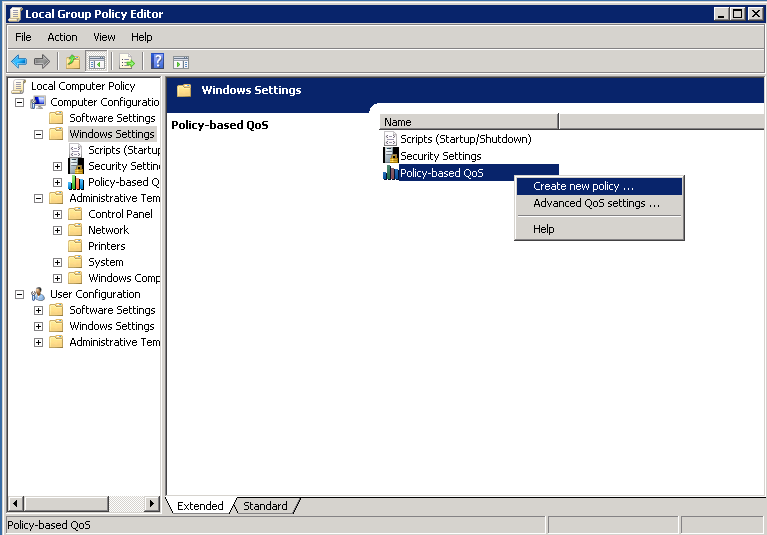
Task: Click Security Settings lock icon in tree
Action: coord(76,166)
